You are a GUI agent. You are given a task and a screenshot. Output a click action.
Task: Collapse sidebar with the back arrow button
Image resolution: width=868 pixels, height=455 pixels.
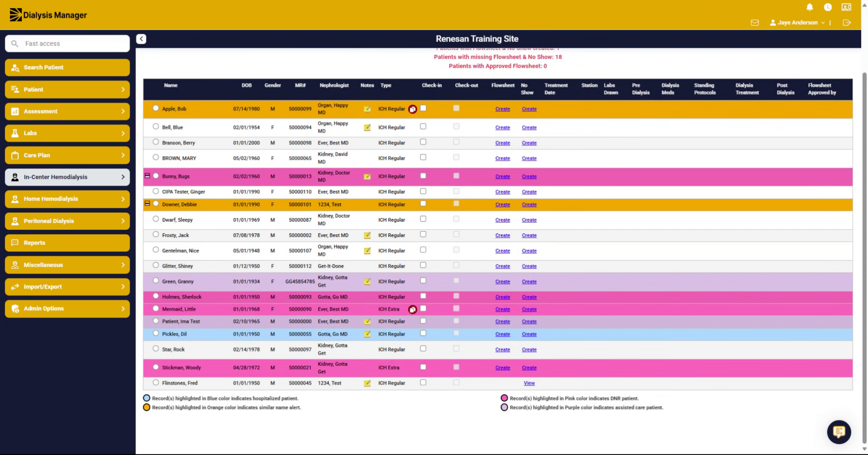pyautogui.click(x=141, y=39)
